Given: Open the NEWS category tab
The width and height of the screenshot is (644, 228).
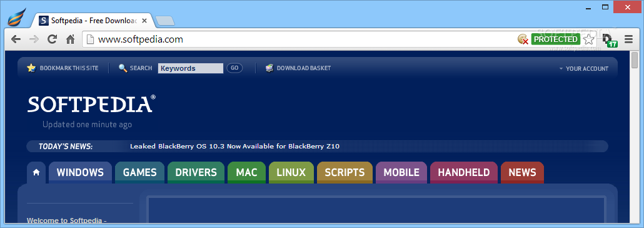Looking at the screenshot, I should coord(523,172).
